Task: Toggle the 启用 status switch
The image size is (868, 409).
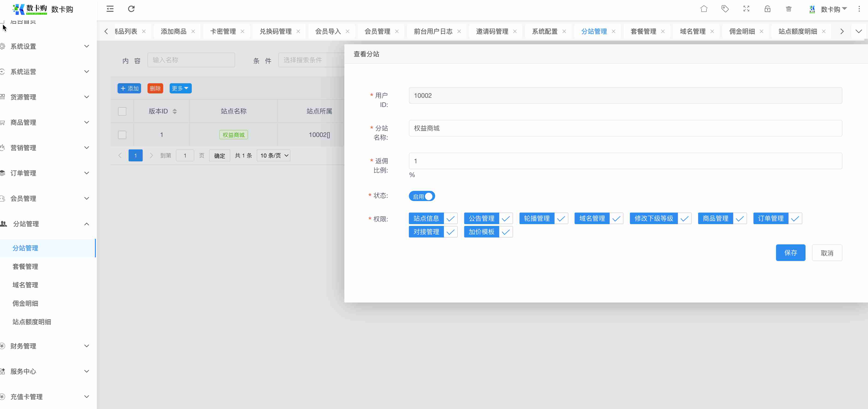Action: pyautogui.click(x=422, y=196)
